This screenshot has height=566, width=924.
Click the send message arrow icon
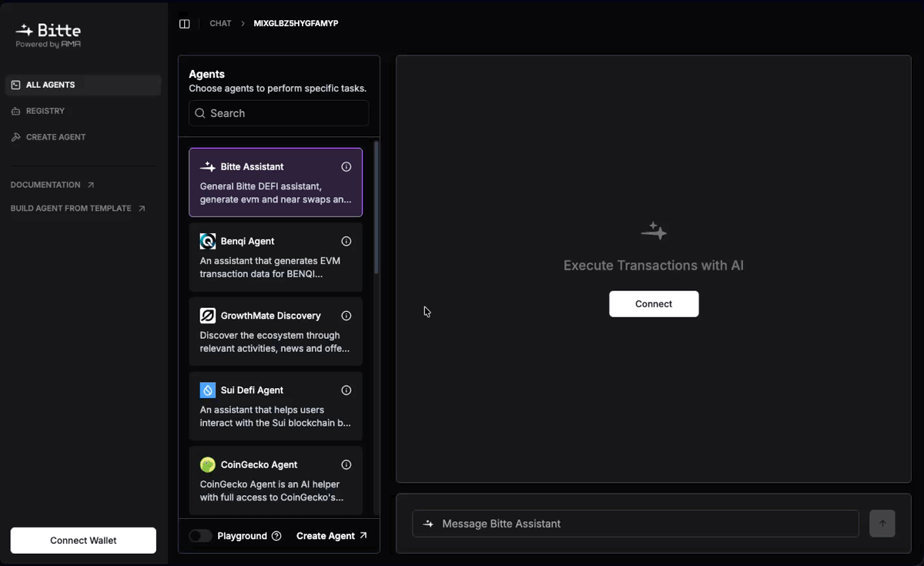click(882, 523)
